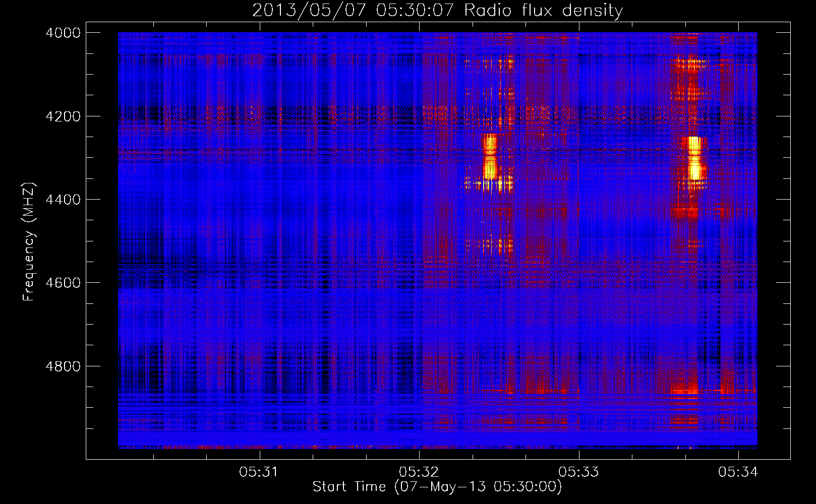Click the 05:33 time tick label
This screenshot has width=816, height=504.
point(578,472)
